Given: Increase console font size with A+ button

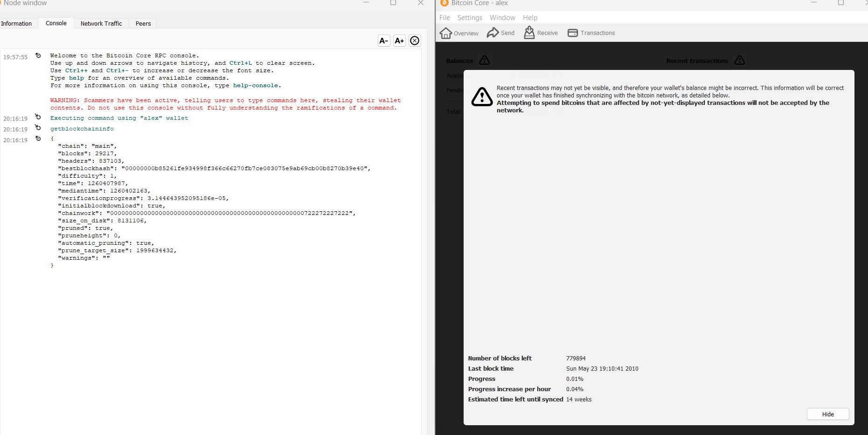Looking at the screenshot, I should [x=399, y=41].
